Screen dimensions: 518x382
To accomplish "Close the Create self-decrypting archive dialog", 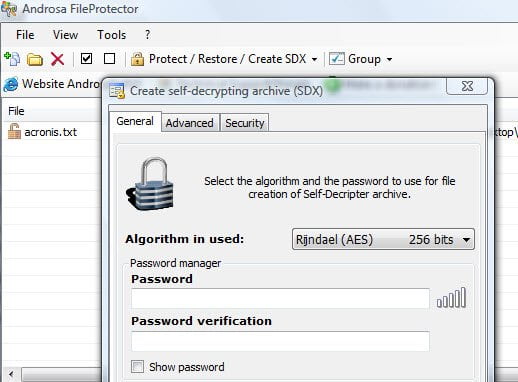I will (x=467, y=86).
